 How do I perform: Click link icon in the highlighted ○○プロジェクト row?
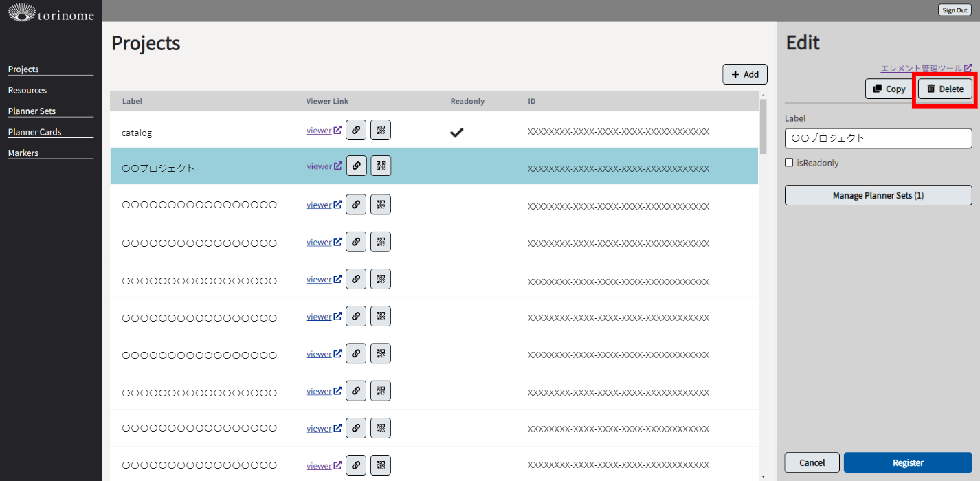coord(355,166)
